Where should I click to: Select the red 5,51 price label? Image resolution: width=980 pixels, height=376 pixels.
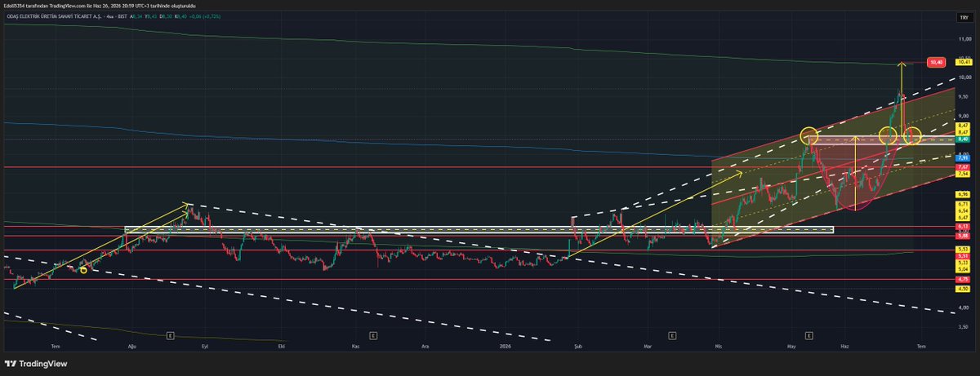tap(964, 256)
